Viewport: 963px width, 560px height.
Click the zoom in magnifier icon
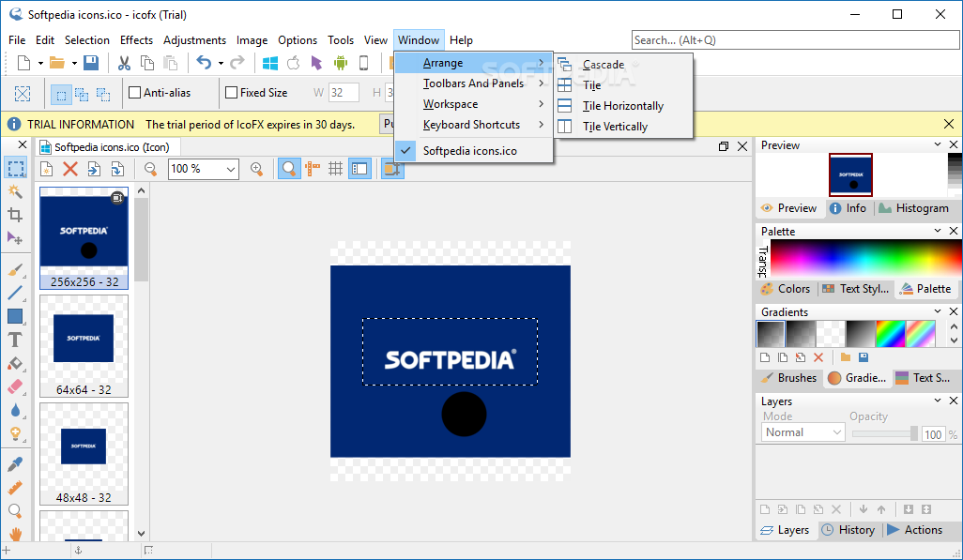tap(257, 169)
